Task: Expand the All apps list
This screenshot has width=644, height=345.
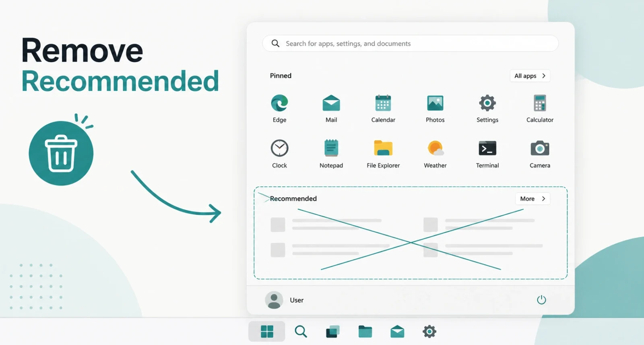Action: coord(530,76)
